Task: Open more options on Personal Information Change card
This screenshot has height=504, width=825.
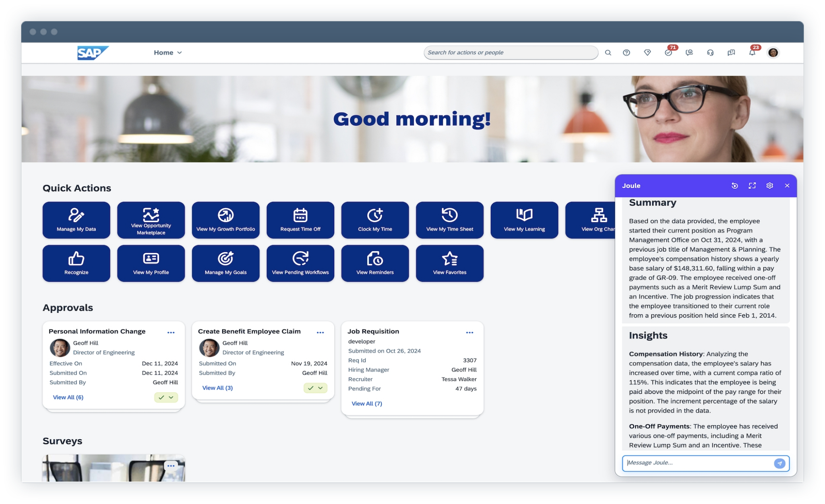Action: [x=171, y=333]
